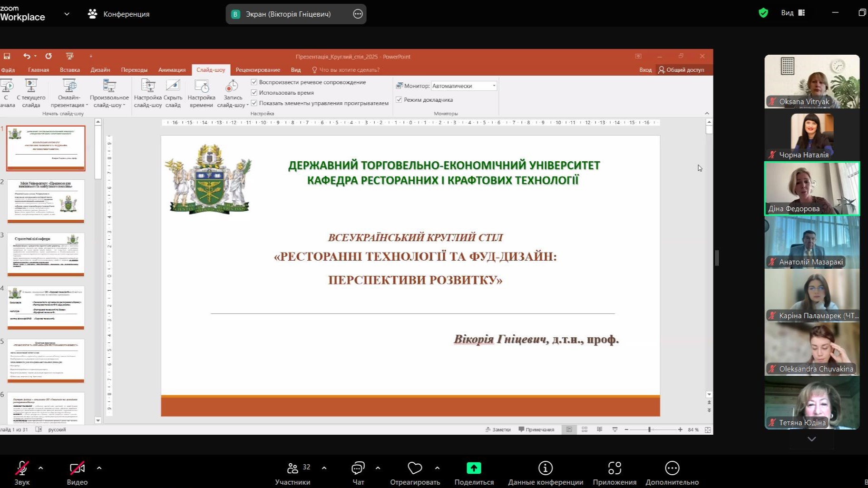Image resolution: width=868 pixels, height=488 pixels.
Task: Open Данные конференции info icon
Action: click(x=545, y=468)
